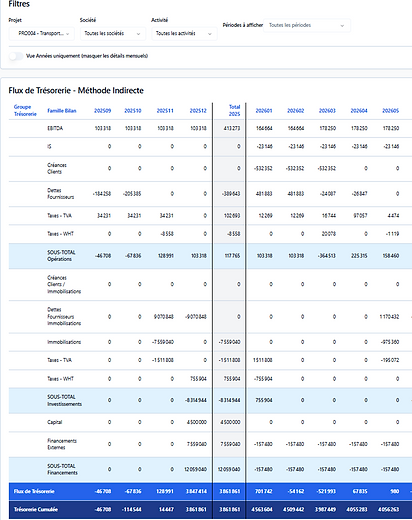
Task: Click the 202601 column header
Action: coord(264,111)
